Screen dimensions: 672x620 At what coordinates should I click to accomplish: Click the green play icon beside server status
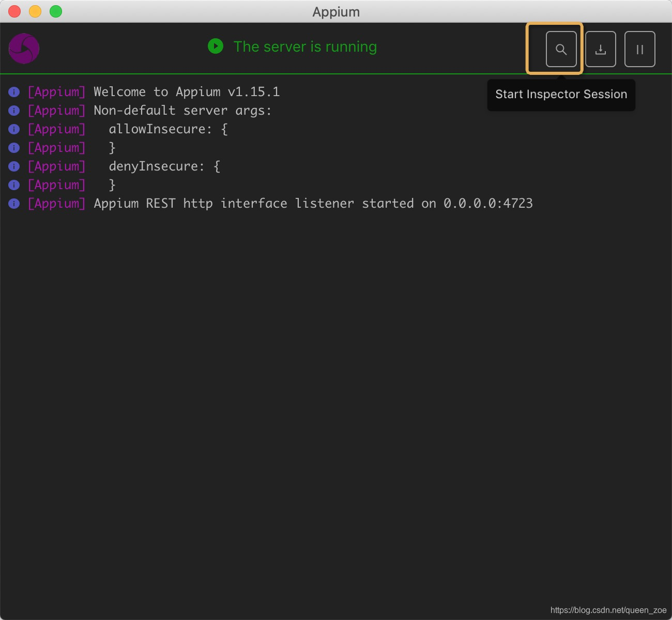[216, 46]
